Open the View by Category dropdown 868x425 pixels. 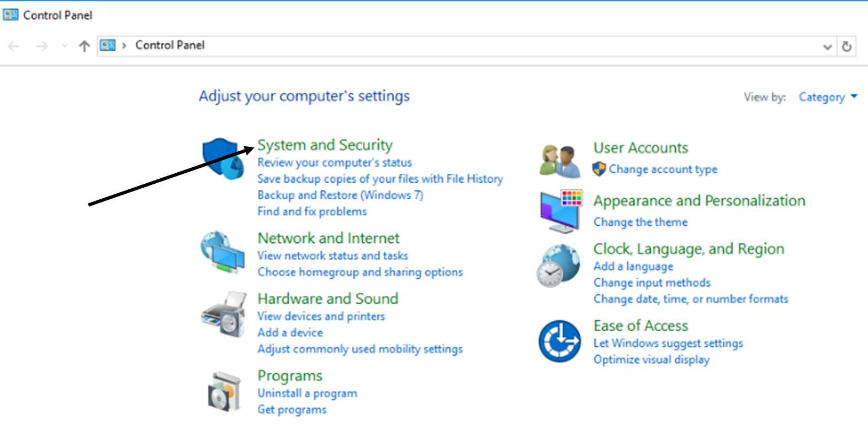pos(828,97)
